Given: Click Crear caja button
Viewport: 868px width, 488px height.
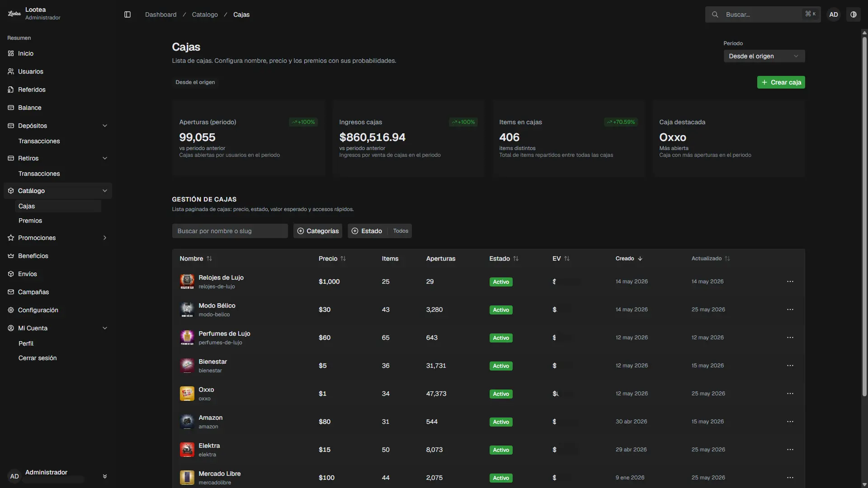Looking at the screenshot, I should (x=781, y=82).
